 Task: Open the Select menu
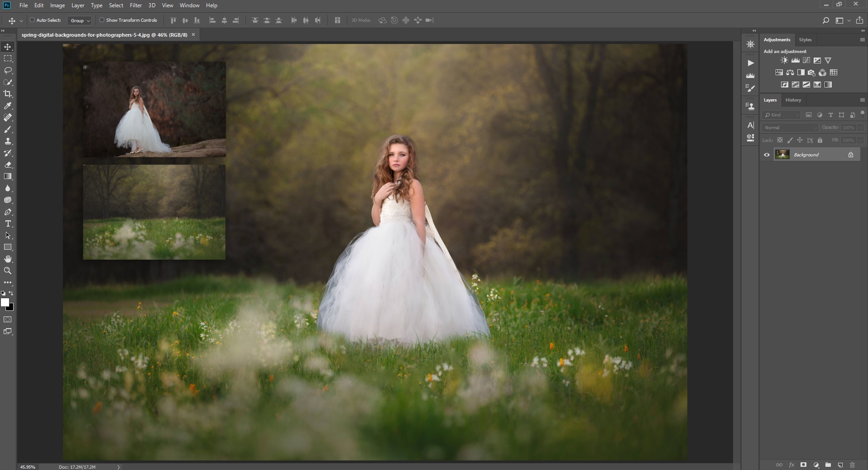coord(116,5)
